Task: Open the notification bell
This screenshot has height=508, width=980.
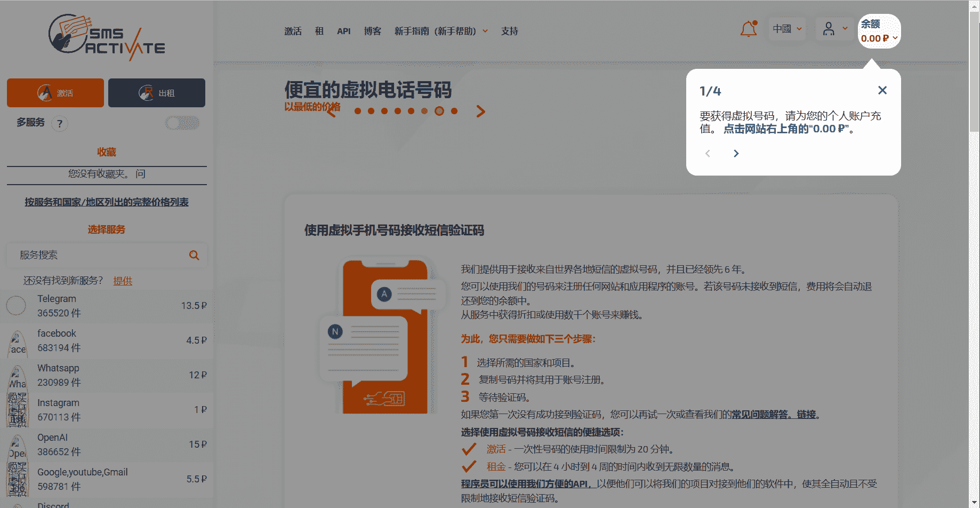Action: tap(749, 29)
